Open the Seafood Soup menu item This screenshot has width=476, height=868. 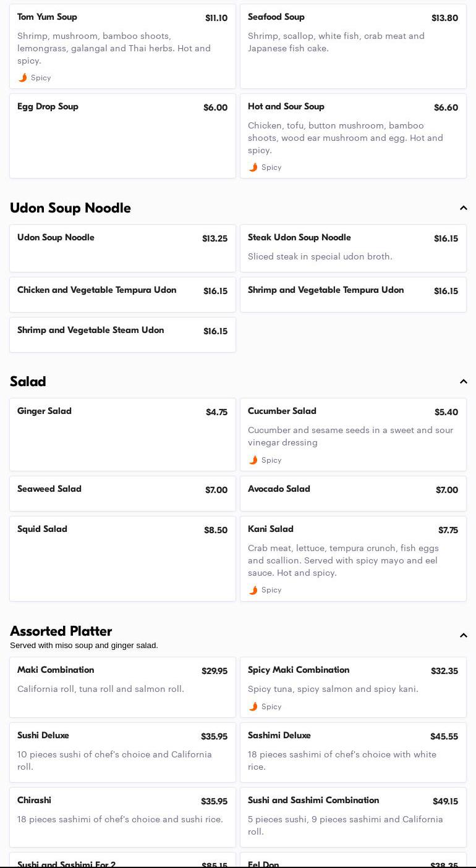point(353,46)
